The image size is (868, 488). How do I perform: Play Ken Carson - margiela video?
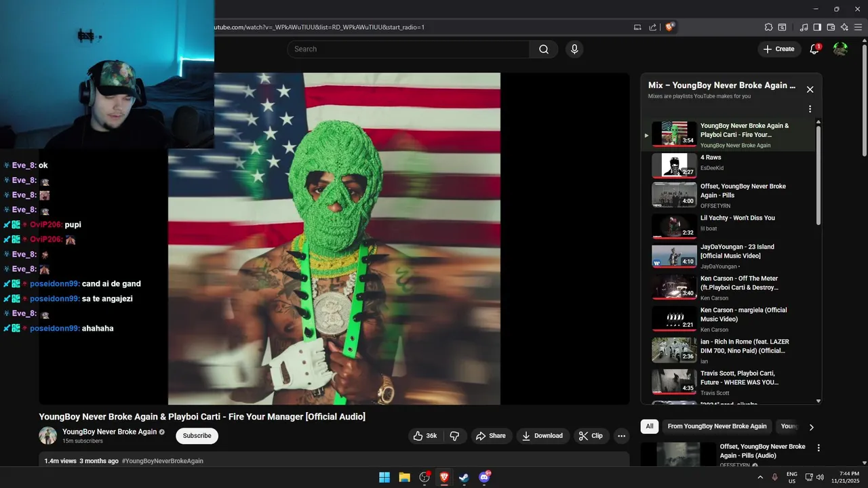729,320
